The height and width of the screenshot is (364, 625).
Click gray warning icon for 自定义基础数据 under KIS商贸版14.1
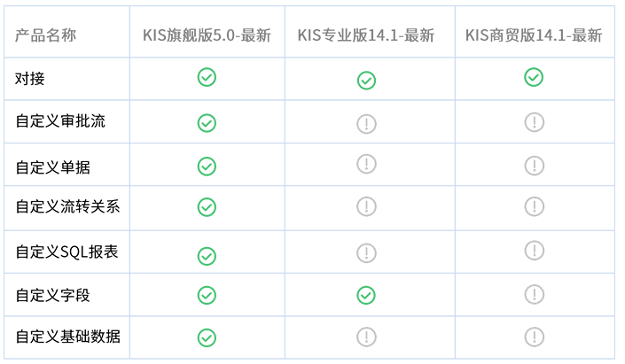pyautogui.click(x=534, y=337)
